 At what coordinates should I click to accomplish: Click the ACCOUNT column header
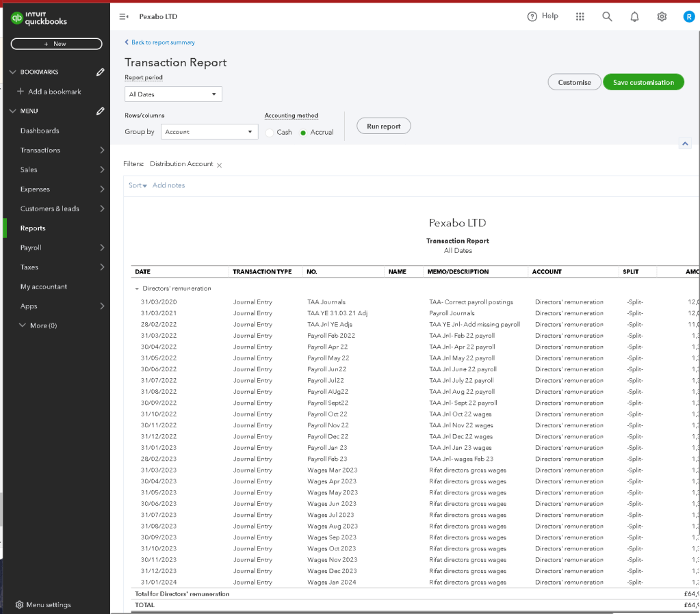click(x=547, y=271)
